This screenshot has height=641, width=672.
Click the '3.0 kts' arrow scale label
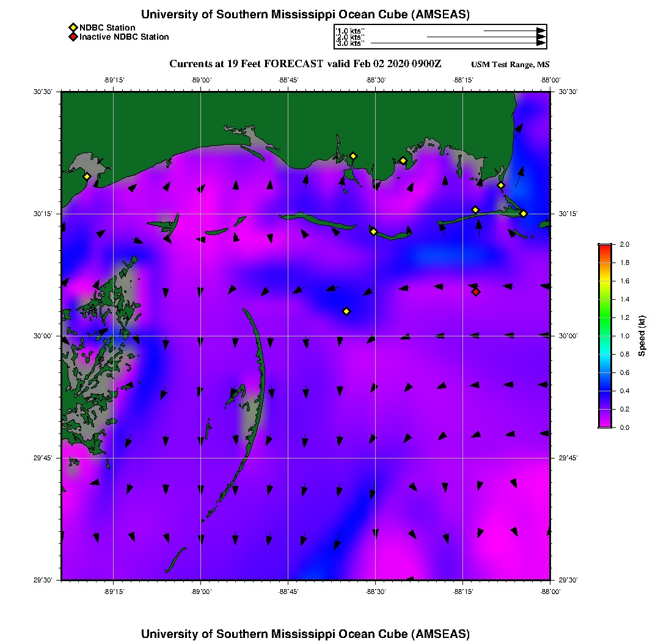(349, 43)
